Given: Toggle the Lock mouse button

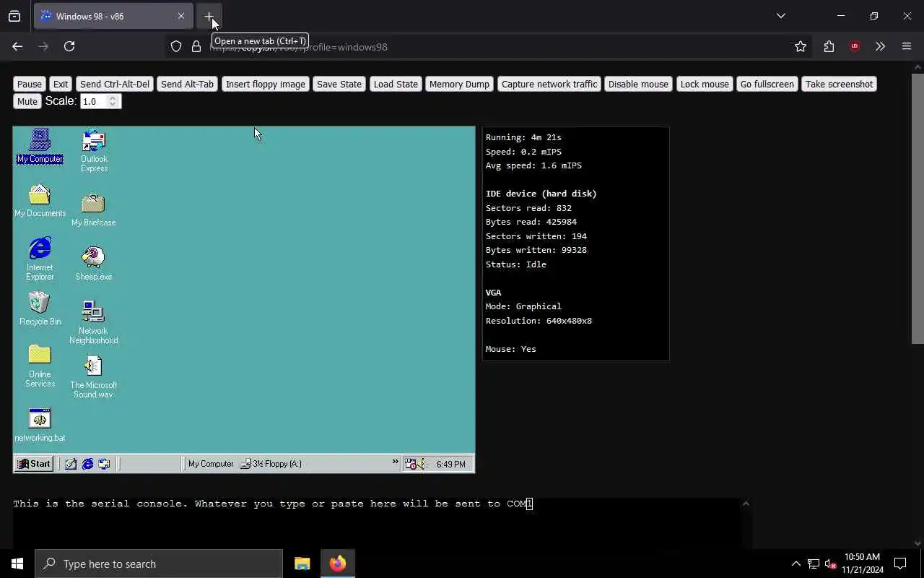Looking at the screenshot, I should pos(705,84).
